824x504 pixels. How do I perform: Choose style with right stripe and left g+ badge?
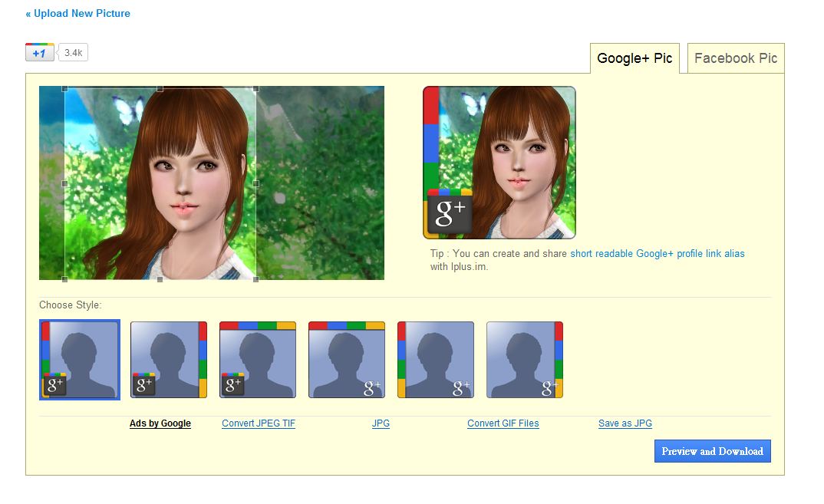tap(169, 360)
